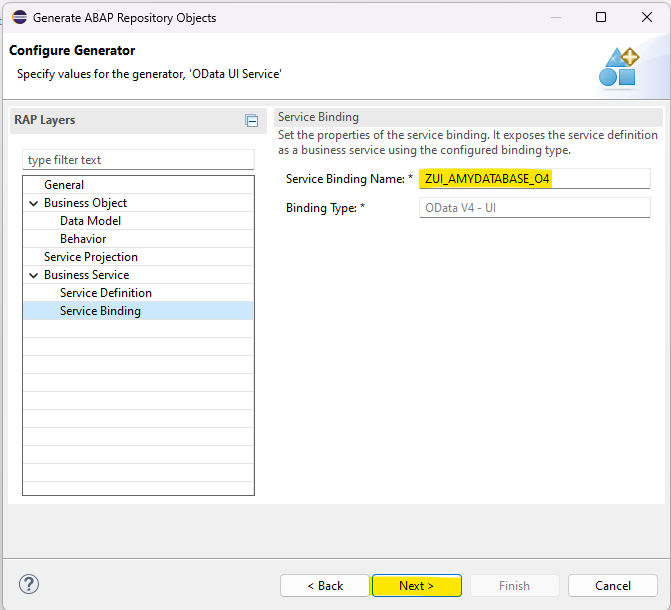Viewport: 671px width, 610px height.
Task: Collapse the RAP Layers panel icon
Action: click(x=252, y=121)
